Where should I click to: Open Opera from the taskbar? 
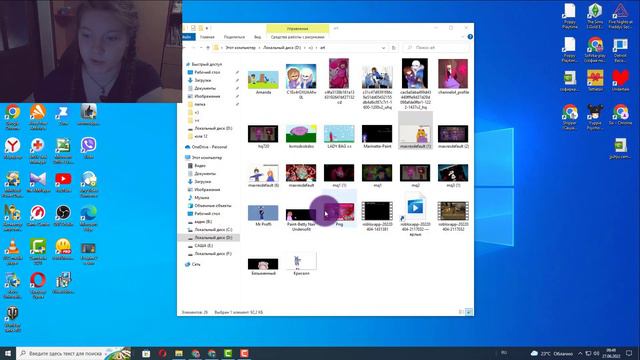click(162, 353)
